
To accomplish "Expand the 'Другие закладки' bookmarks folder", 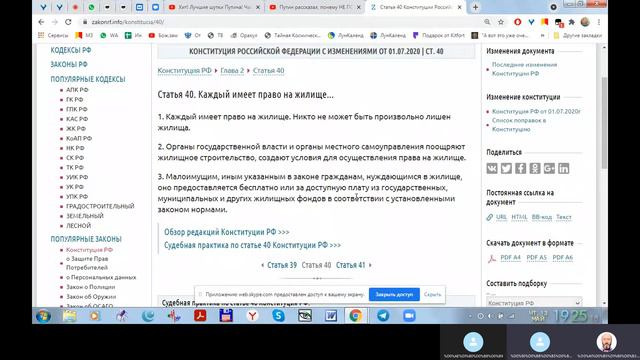I will point(578,36).
